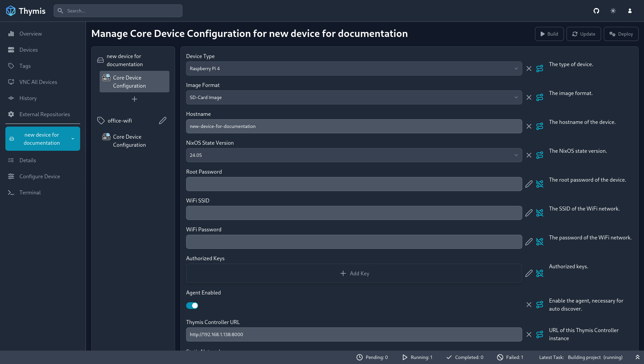Screen dimensions: 644x364
Task: Toggle Agent Enabled switch off
Action: 192,306
